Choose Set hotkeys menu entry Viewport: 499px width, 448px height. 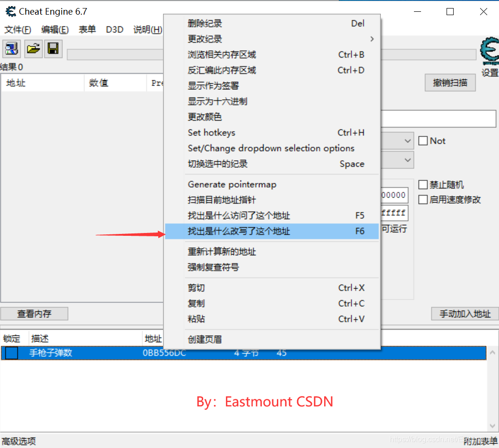272,132
